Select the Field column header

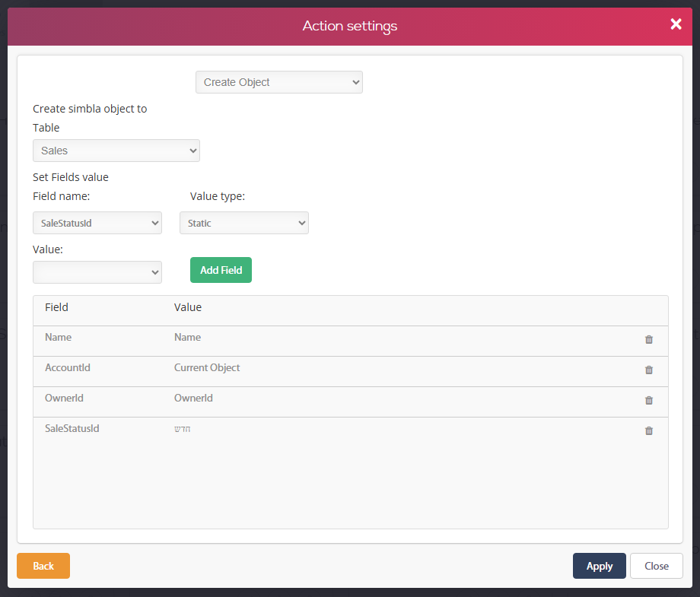click(x=57, y=307)
